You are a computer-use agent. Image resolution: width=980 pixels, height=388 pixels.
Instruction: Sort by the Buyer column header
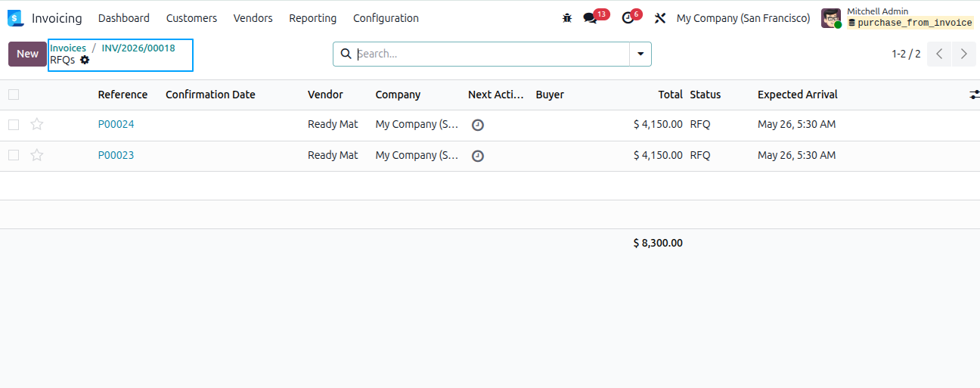(x=550, y=95)
